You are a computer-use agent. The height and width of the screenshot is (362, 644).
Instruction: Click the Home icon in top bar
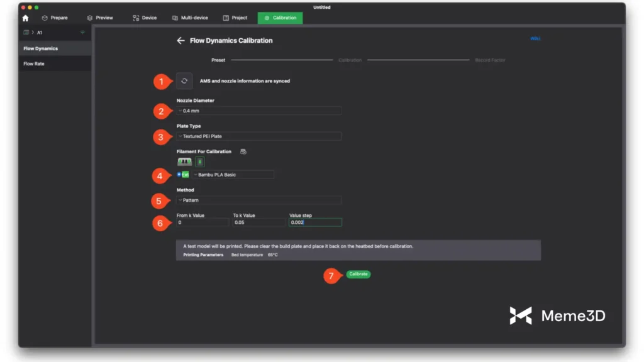[25, 18]
